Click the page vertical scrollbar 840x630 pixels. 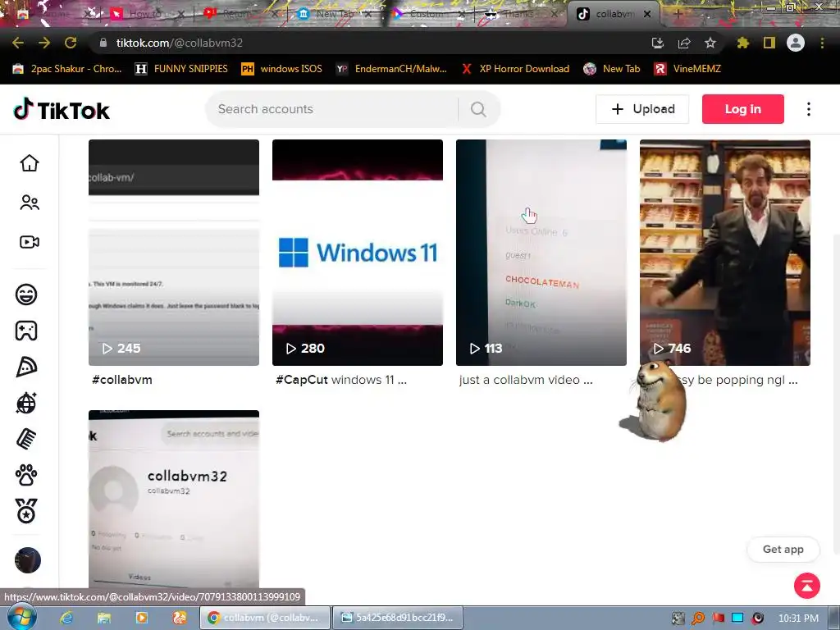point(837,394)
